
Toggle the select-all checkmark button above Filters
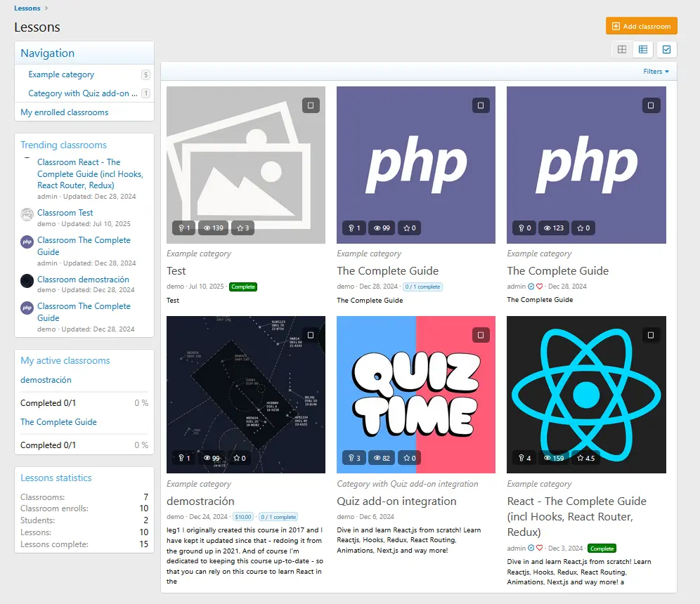pyautogui.click(x=666, y=49)
